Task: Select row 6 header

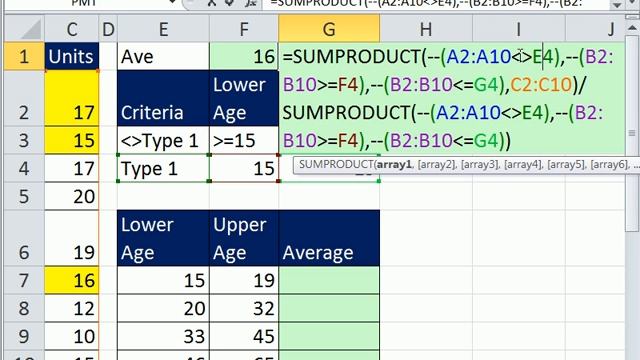Action: tap(24, 238)
